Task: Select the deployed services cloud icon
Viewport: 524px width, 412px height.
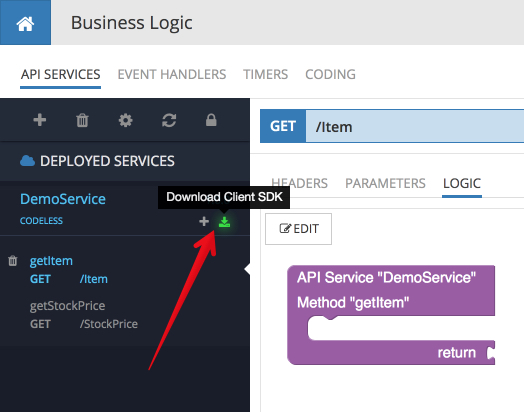Action: (27, 161)
